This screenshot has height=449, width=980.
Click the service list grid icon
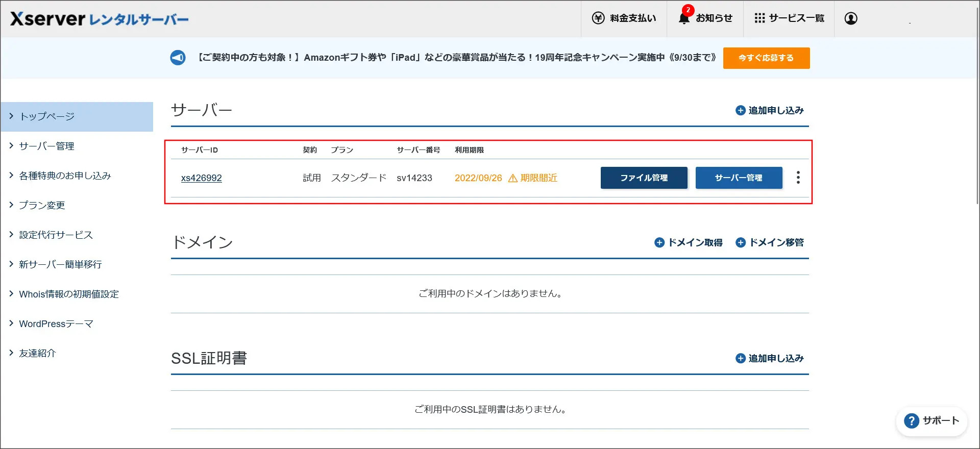[759, 18]
